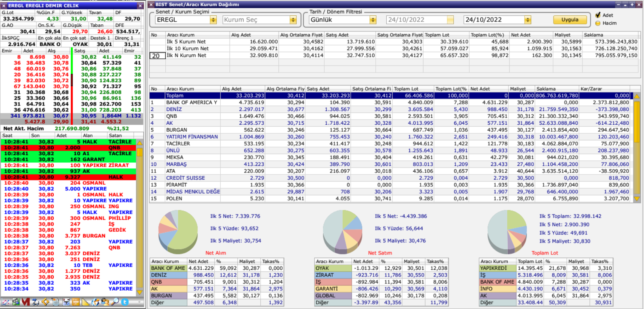Viewport: 644px width, 309px height.
Task: Click the yellow-green OYAK swatch in Net Satım legend
Action: pos(333,268)
